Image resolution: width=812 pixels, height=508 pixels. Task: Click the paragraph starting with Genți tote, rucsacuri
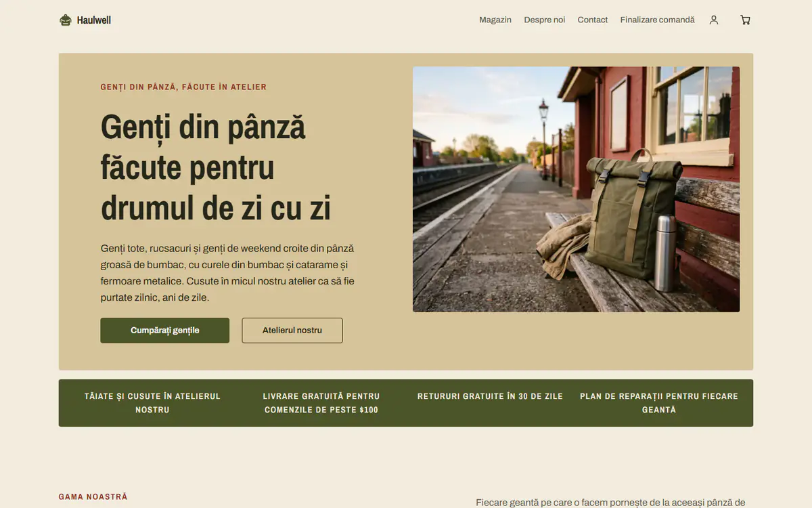point(228,273)
